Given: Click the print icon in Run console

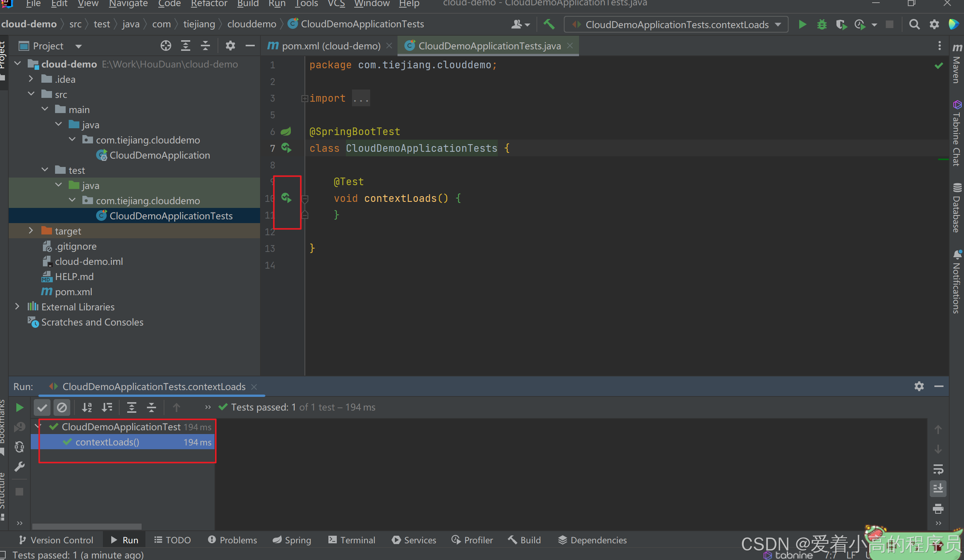Looking at the screenshot, I should point(938,509).
